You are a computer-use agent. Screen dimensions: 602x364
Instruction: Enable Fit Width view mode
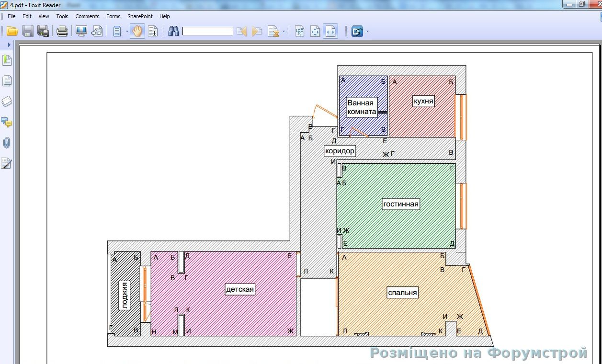(x=330, y=32)
